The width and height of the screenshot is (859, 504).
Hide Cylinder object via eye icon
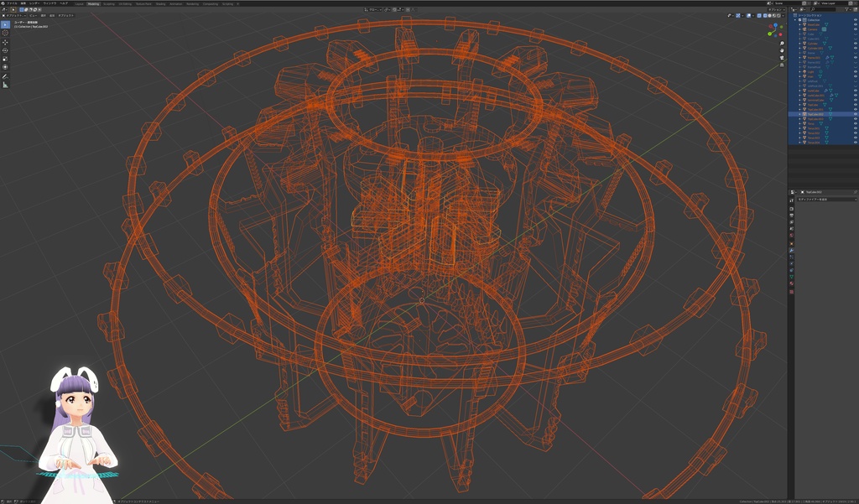(856, 44)
